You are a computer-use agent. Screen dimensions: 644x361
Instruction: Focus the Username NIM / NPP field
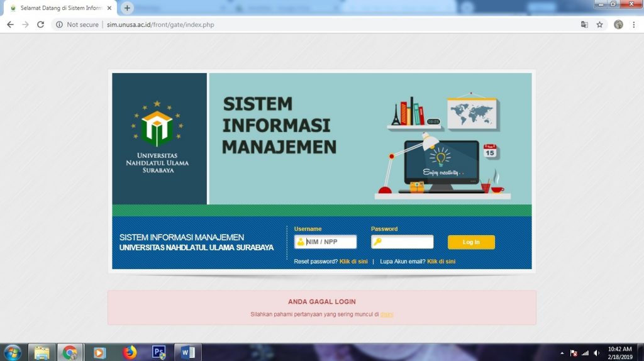point(325,242)
